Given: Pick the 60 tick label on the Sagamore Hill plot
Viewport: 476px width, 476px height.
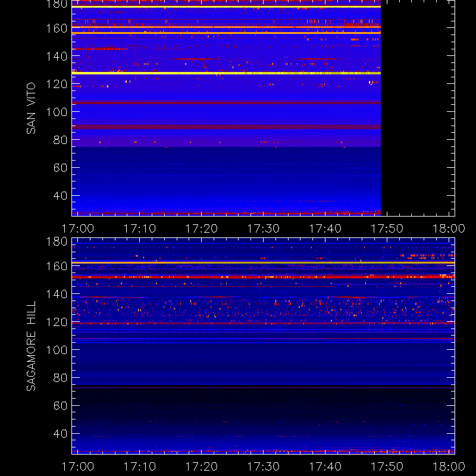Looking at the screenshot, I should point(60,406).
